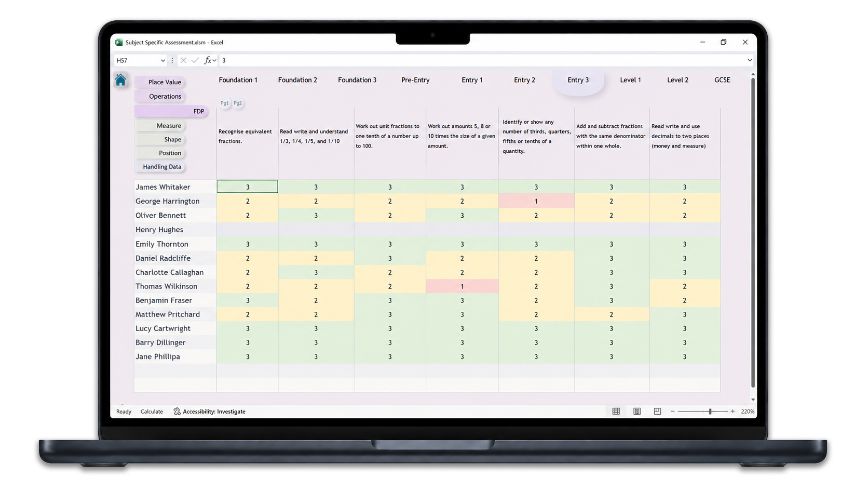Go to page Pg1
This screenshot has width=868, height=489.
pyautogui.click(x=225, y=103)
